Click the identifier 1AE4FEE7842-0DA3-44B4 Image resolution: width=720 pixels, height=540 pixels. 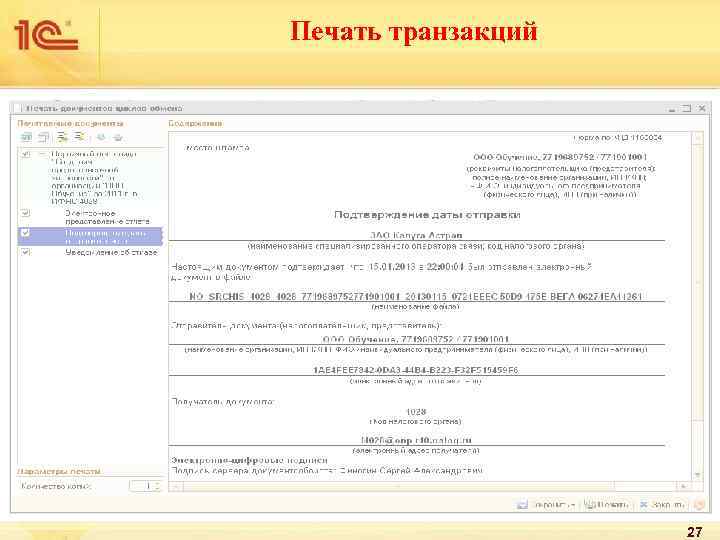click(416, 370)
